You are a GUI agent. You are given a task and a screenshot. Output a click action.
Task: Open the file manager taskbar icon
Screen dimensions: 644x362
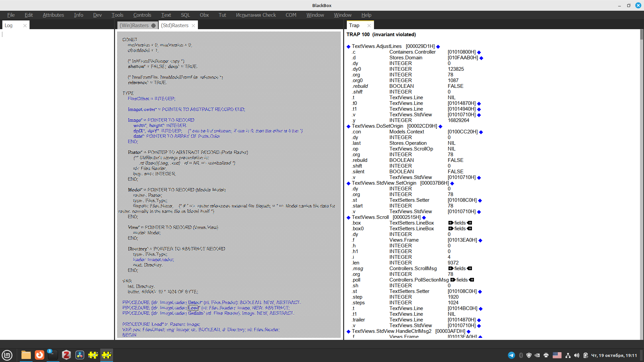tap(26, 355)
